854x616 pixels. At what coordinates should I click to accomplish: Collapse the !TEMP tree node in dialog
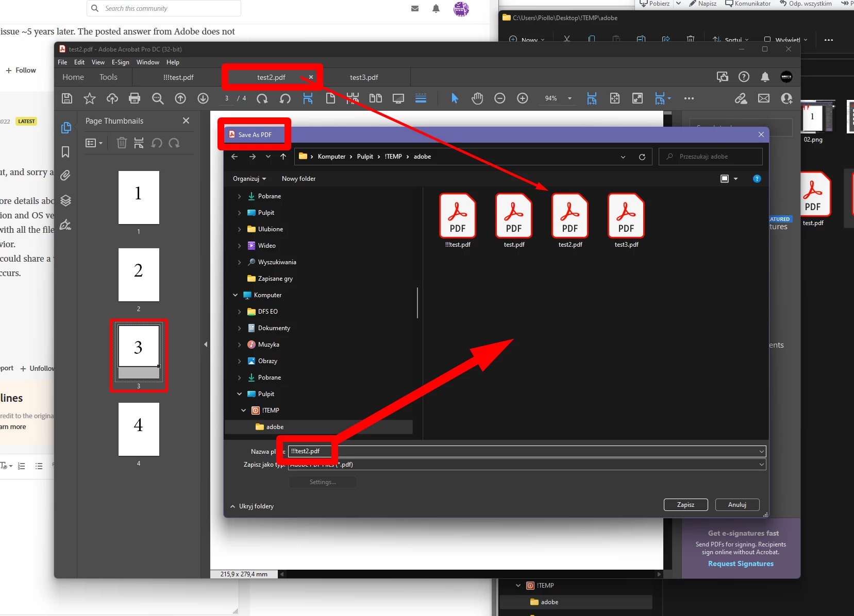[243, 410]
